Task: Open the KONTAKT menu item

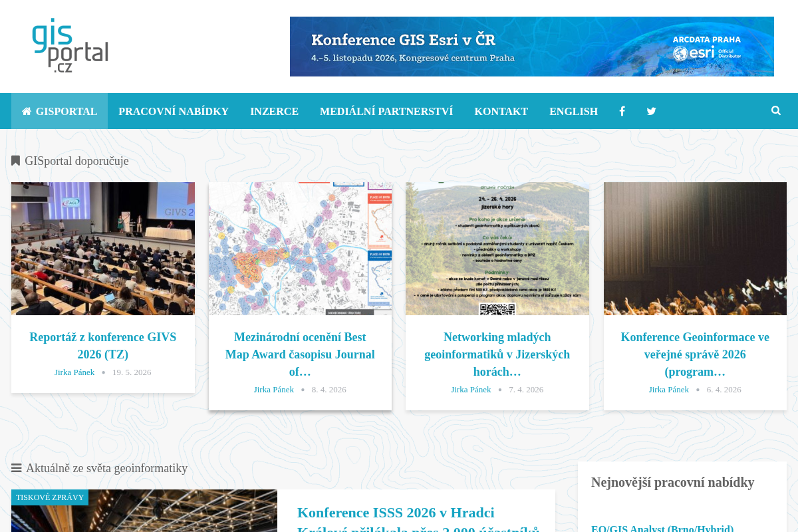Action: (501, 111)
